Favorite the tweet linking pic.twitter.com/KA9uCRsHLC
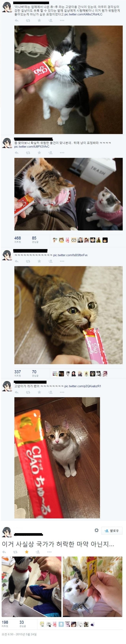The height and width of the screenshot is (644, 126). [x=39, y=20]
